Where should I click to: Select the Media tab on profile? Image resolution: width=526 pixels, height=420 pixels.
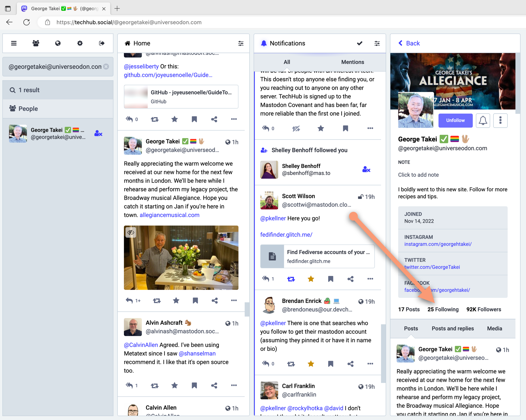(x=494, y=328)
